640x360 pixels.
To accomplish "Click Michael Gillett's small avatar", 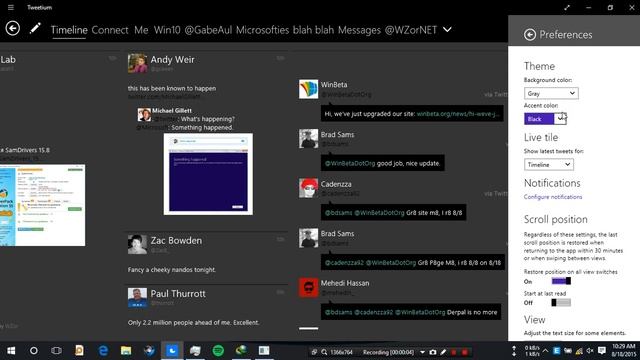I will pyautogui.click(x=144, y=115).
